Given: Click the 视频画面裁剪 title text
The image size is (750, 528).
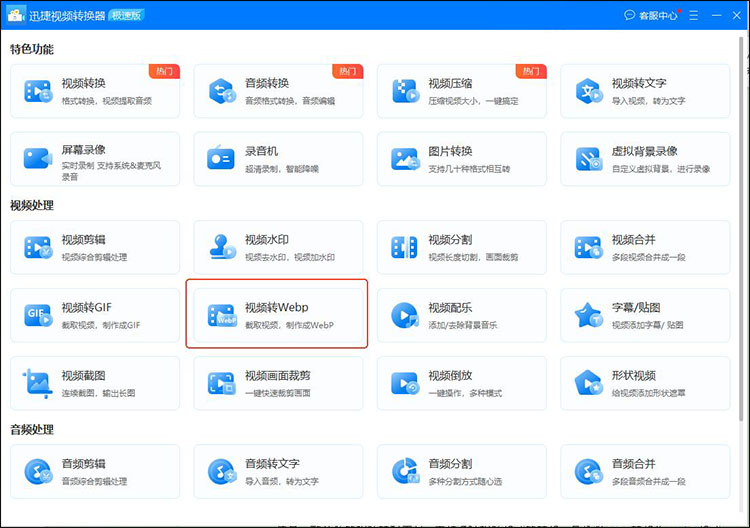Looking at the screenshot, I should coord(278,376).
